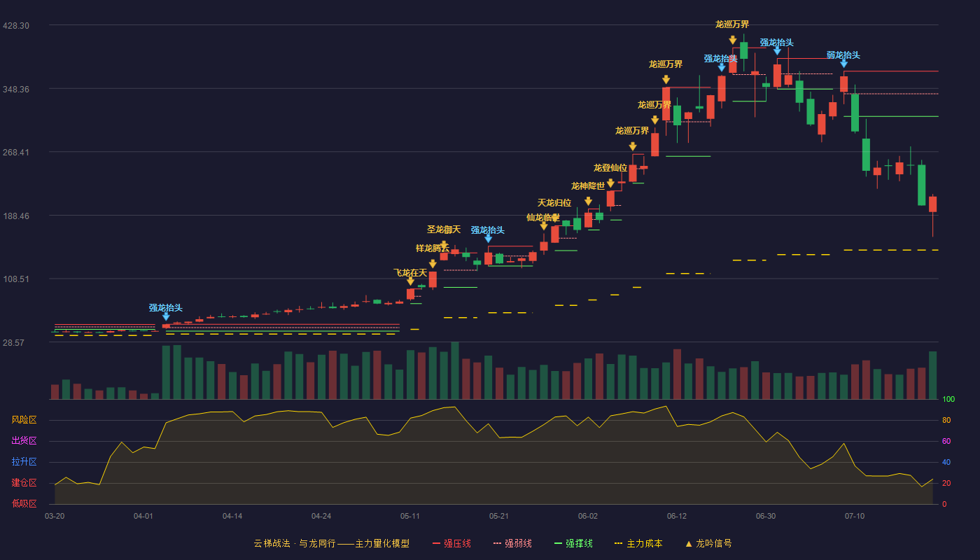Click the 龙吟信号 triangle legend icon
980x560 pixels.
pos(689,543)
